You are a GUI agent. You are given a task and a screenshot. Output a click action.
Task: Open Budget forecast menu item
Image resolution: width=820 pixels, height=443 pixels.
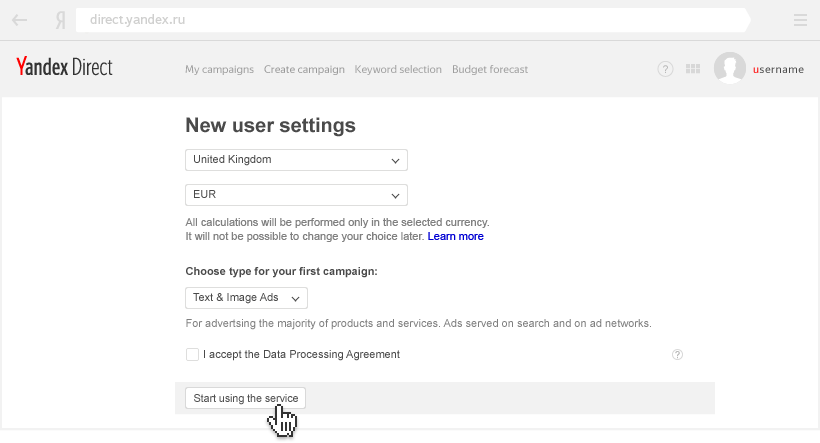(x=490, y=70)
